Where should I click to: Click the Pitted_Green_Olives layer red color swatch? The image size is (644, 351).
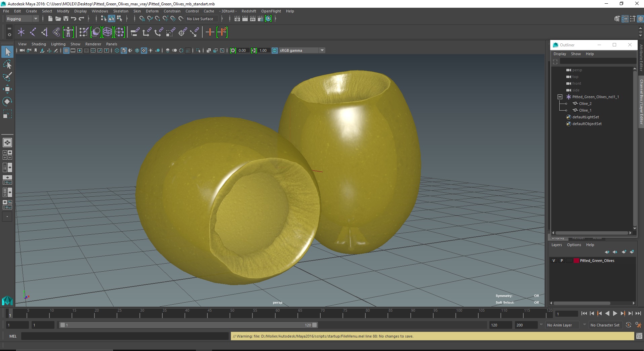[x=576, y=261]
